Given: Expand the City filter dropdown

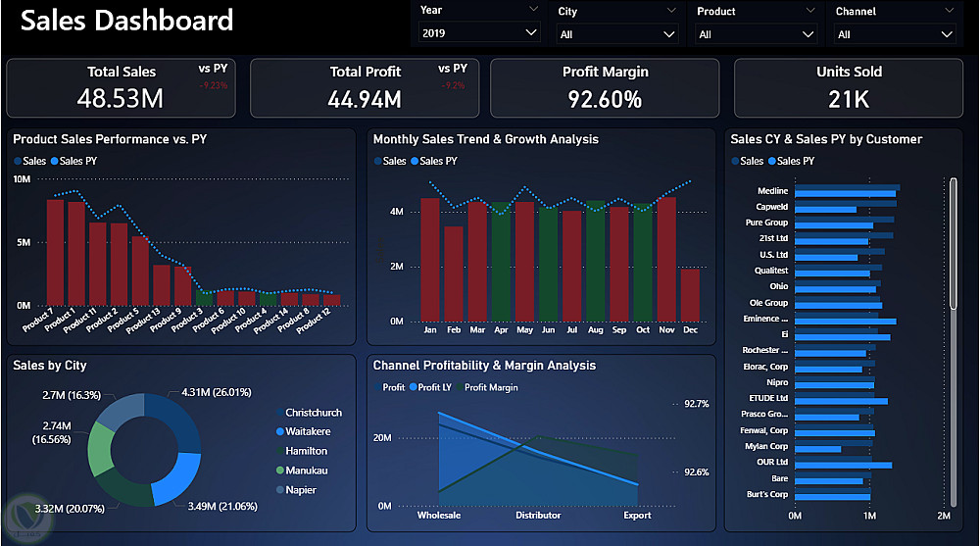Looking at the screenshot, I should pos(616,33).
